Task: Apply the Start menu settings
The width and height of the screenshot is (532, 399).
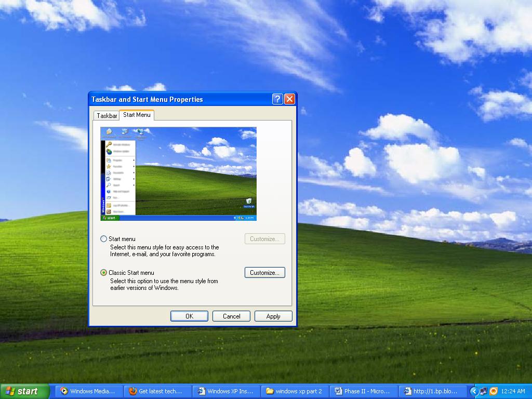Action: click(x=273, y=316)
